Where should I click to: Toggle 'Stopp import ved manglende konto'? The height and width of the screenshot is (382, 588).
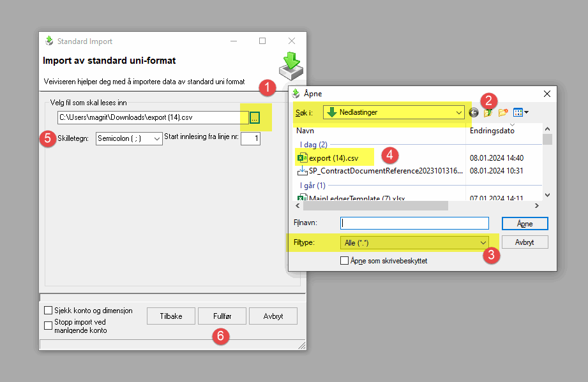click(49, 325)
